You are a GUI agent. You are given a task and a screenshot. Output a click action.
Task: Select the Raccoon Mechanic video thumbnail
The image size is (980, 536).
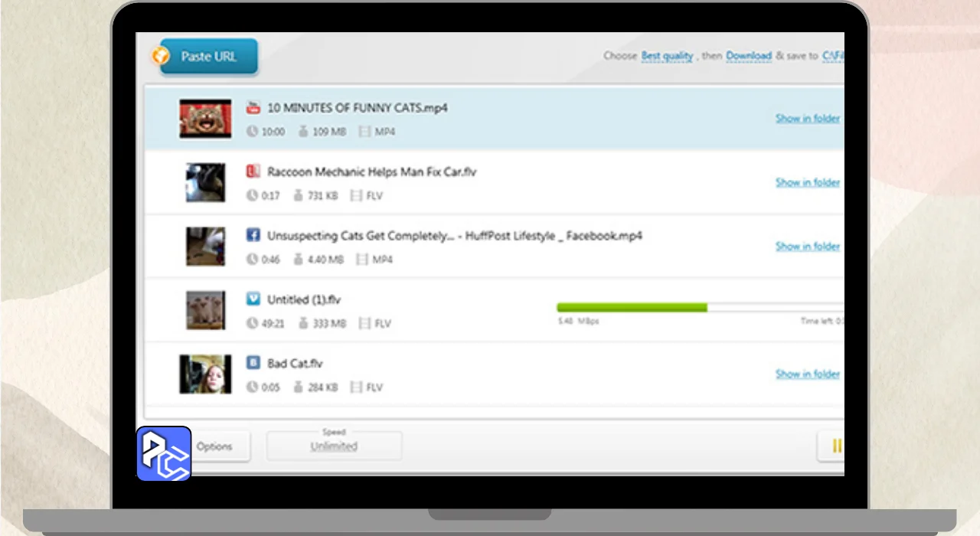pyautogui.click(x=205, y=182)
